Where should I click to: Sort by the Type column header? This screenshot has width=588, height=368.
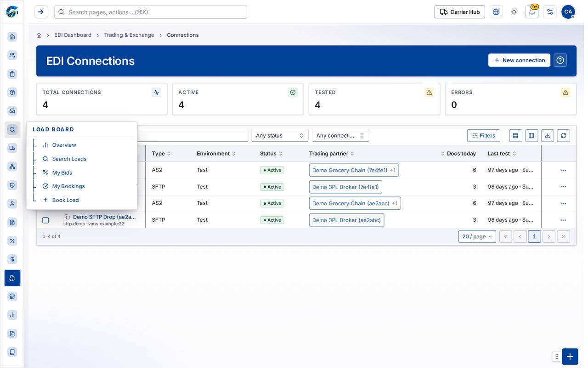coord(161,154)
